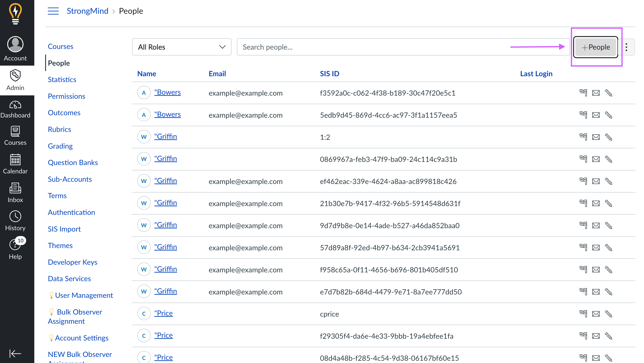Open Data Services in account navigation

69,278
